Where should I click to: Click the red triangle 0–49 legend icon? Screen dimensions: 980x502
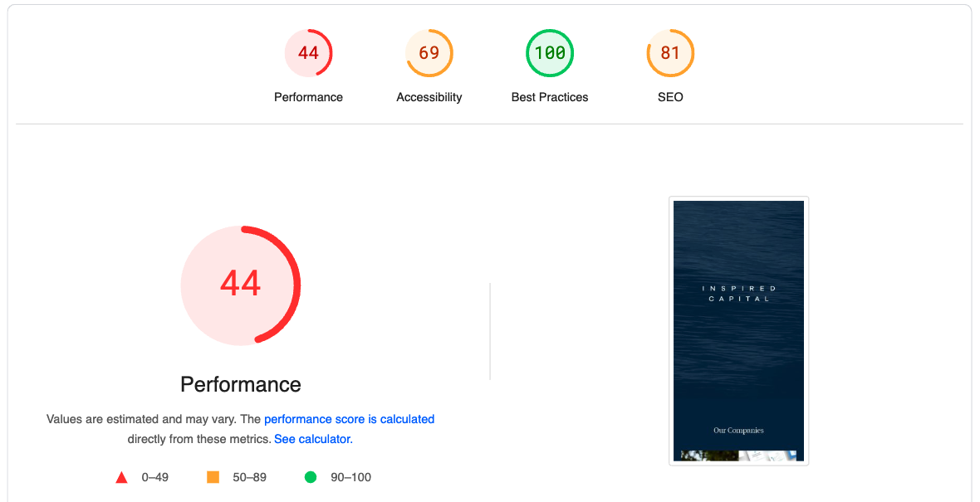[x=122, y=478]
